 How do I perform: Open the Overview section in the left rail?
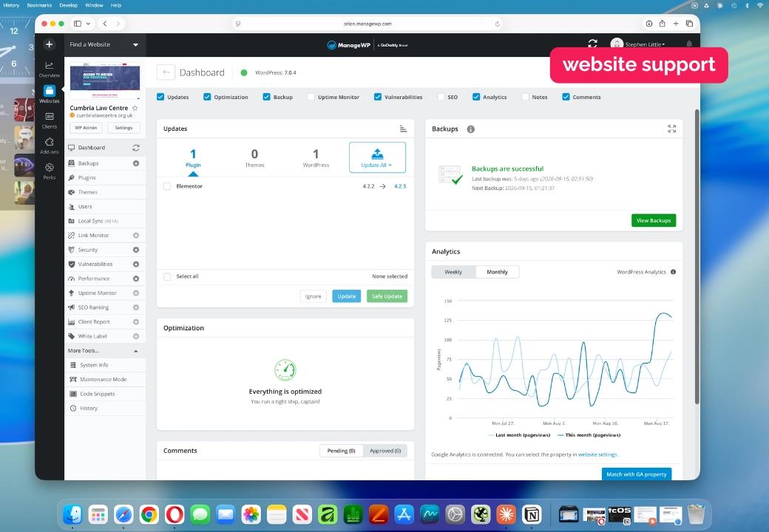click(x=49, y=69)
